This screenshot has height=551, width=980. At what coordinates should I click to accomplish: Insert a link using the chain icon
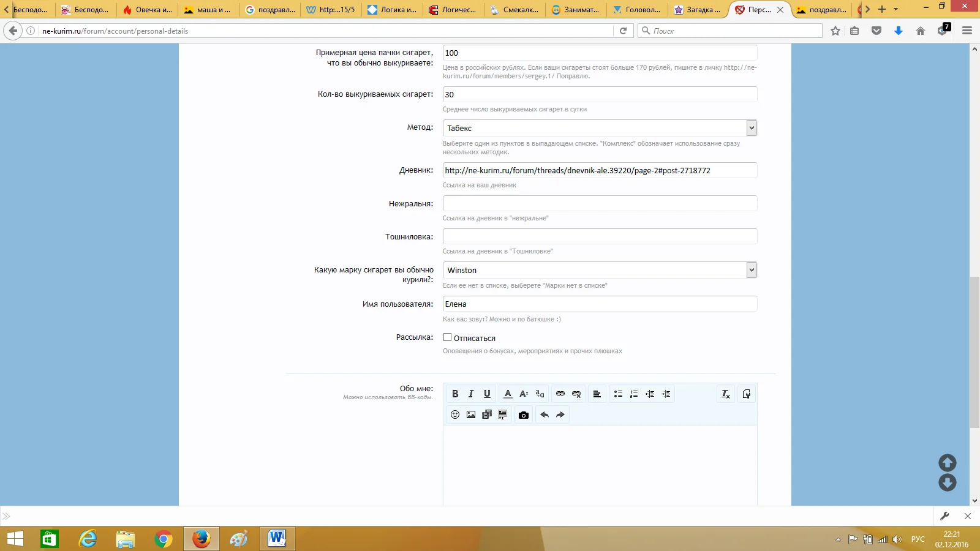pyautogui.click(x=560, y=394)
